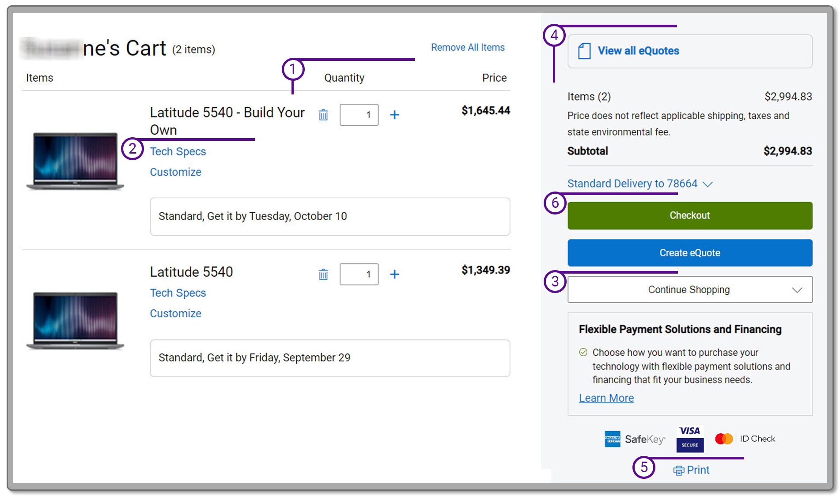
Task: Delete Latitude 5540 Build Your Own with trash icon
Action: point(323,115)
